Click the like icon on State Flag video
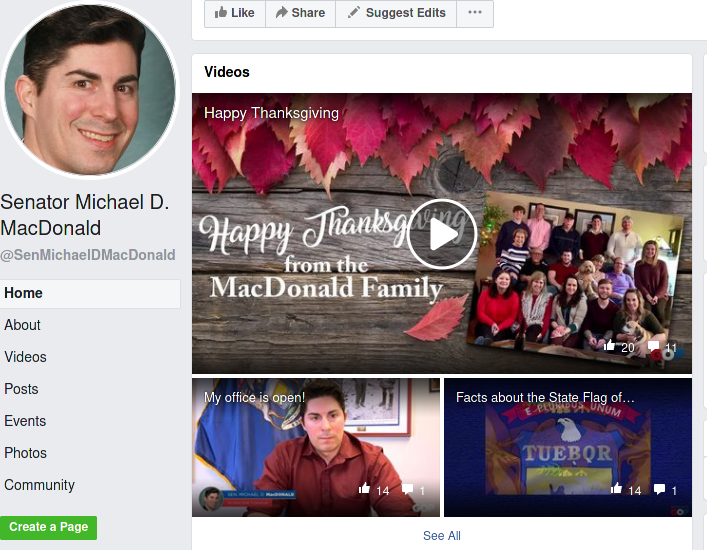 tap(616, 488)
